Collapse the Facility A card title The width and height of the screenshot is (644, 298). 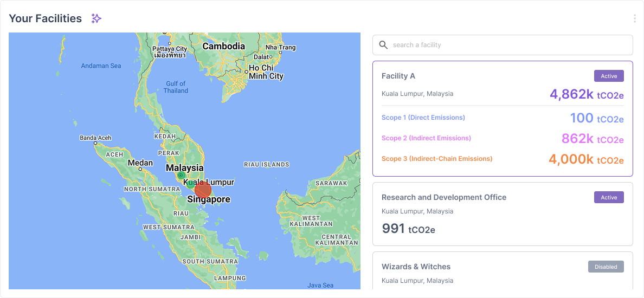(398, 76)
